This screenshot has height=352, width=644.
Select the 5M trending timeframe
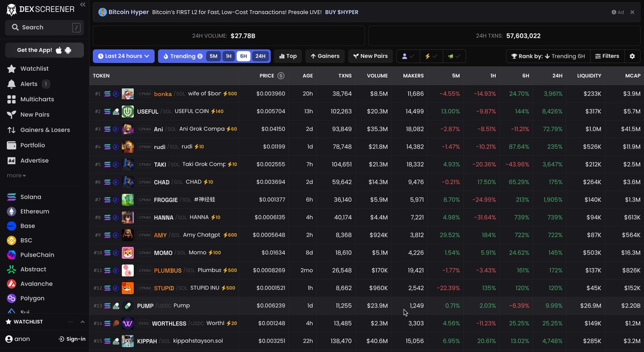pos(214,56)
